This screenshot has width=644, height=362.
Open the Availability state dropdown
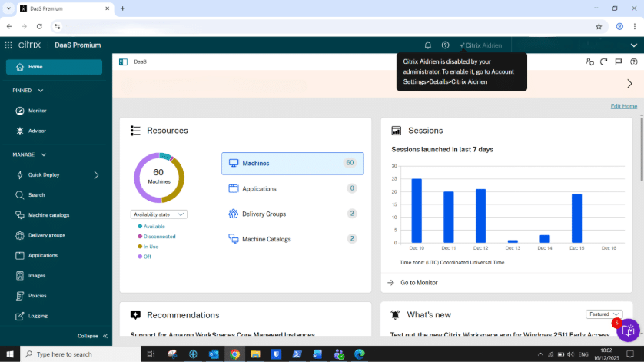pos(158,214)
